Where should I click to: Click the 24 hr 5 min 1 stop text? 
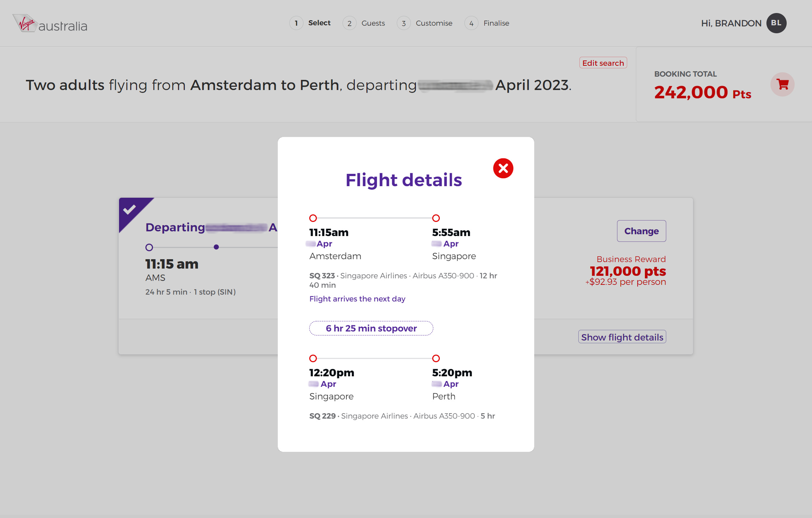coord(191,292)
